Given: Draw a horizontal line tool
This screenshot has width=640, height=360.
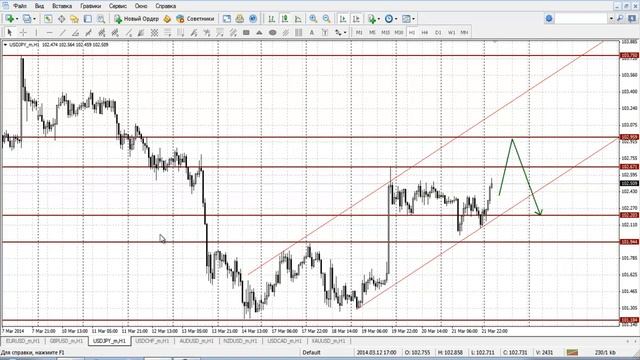Looking at the screenshot, I should point(49,32).
